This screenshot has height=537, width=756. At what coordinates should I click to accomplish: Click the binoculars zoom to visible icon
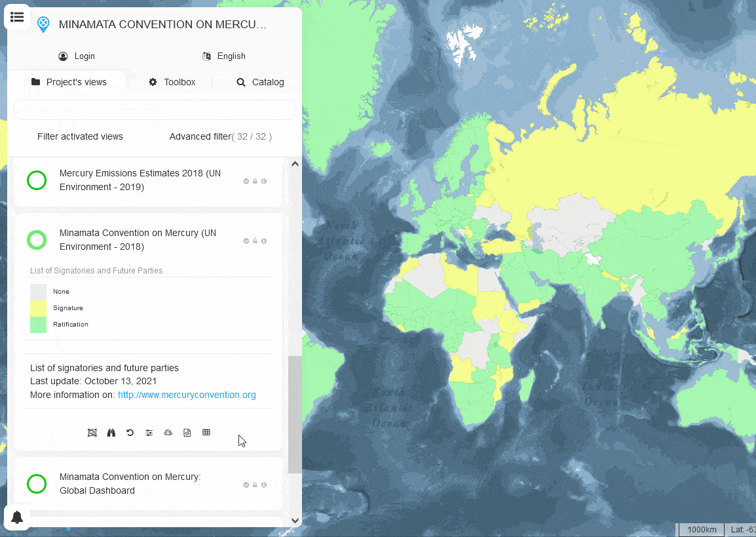(x=111, y=433)
